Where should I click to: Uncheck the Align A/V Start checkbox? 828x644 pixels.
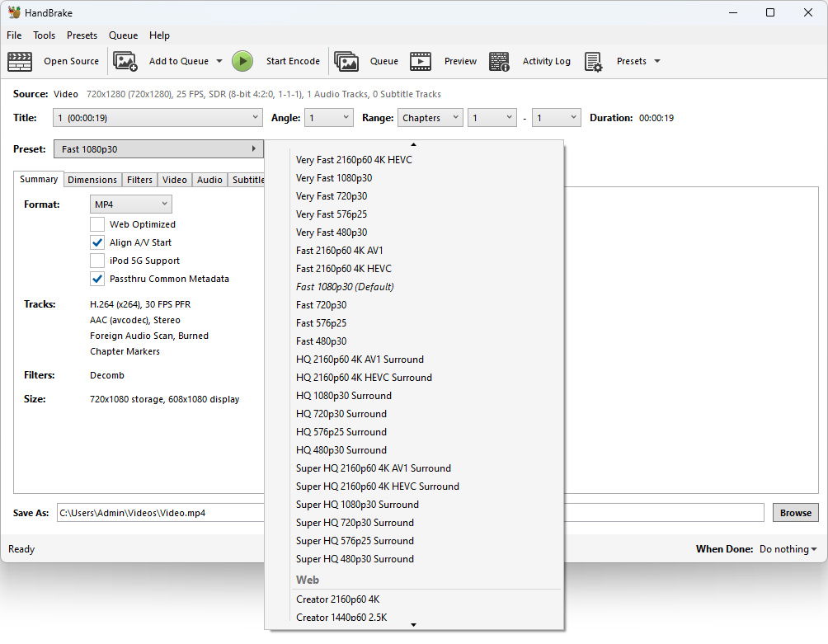[x=97, y=242]
